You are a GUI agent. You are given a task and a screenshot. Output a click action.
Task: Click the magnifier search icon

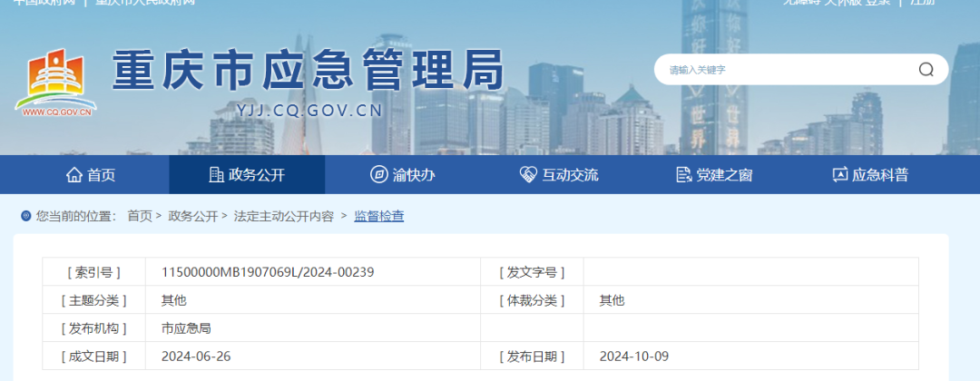(926, 69)
